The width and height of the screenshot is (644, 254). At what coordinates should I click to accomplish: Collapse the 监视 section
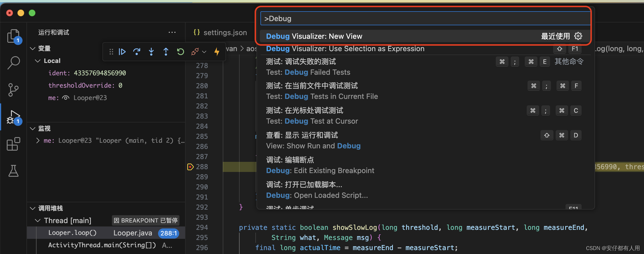pyautogui.click(x=33, y=128)
